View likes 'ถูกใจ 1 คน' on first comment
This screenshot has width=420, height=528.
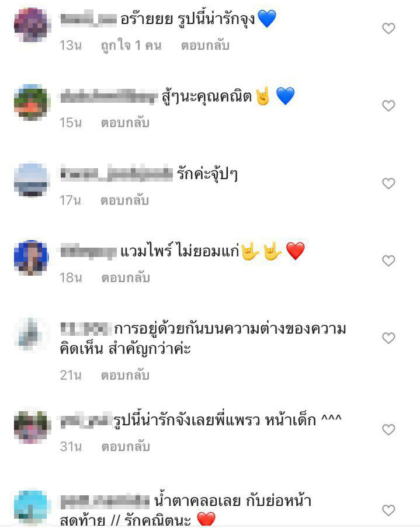click(131, 45)
